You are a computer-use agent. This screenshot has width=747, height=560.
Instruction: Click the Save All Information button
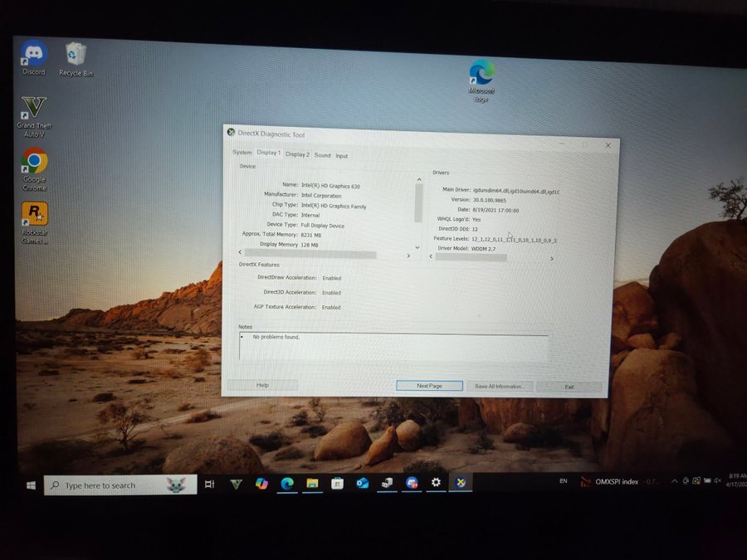[x=499, y=387]
